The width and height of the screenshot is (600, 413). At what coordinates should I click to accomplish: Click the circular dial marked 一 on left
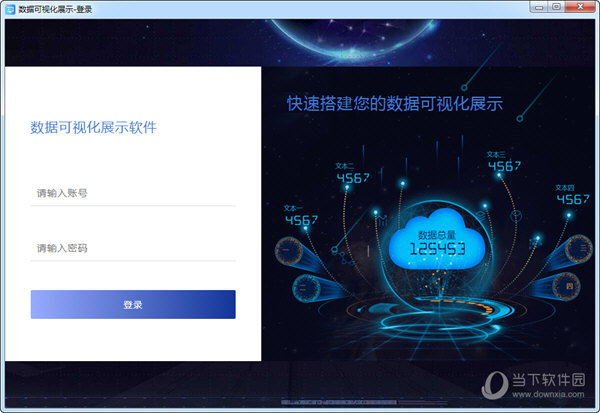(x=289, y=251)
